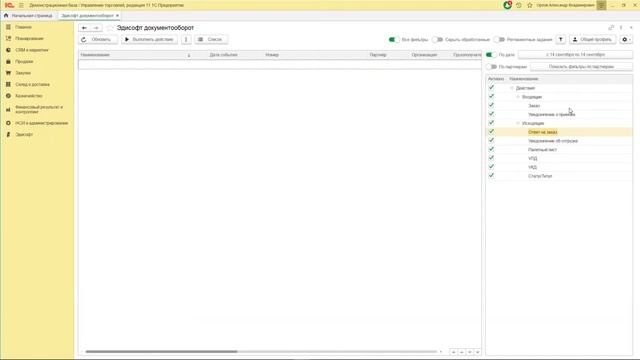Click the Номер column header
Screen dimensions: 640x360
click(x=272, y=55)
